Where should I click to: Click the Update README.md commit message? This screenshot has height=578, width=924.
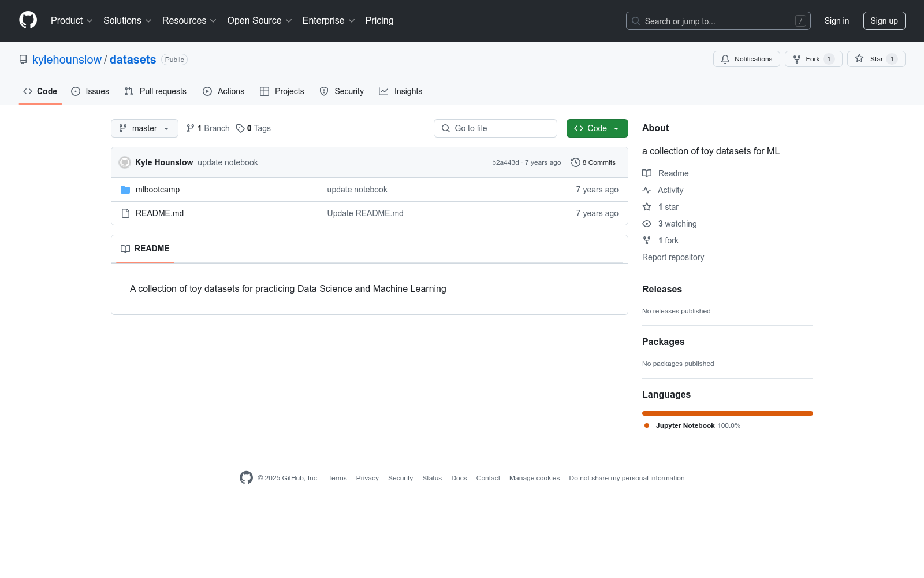(365, 213)
